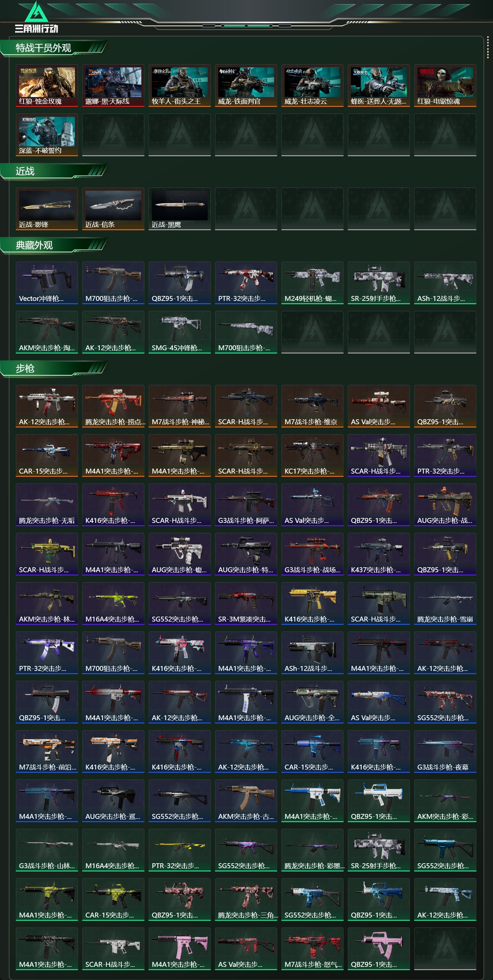Select the Vector冲锋枪 collectible skin icon
This screenshot has width=493, height=980.
[x=47, y=283]
